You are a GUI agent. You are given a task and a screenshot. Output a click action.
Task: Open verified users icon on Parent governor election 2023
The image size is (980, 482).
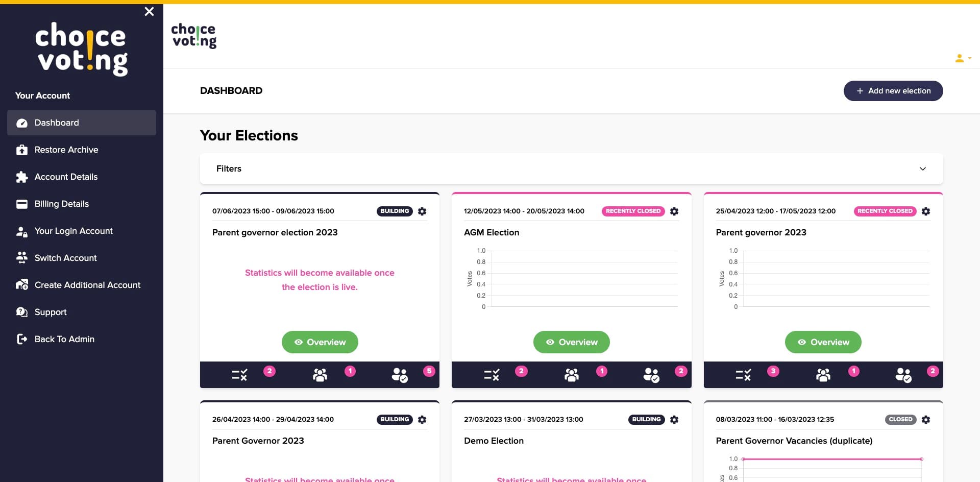tap(400, 375)
